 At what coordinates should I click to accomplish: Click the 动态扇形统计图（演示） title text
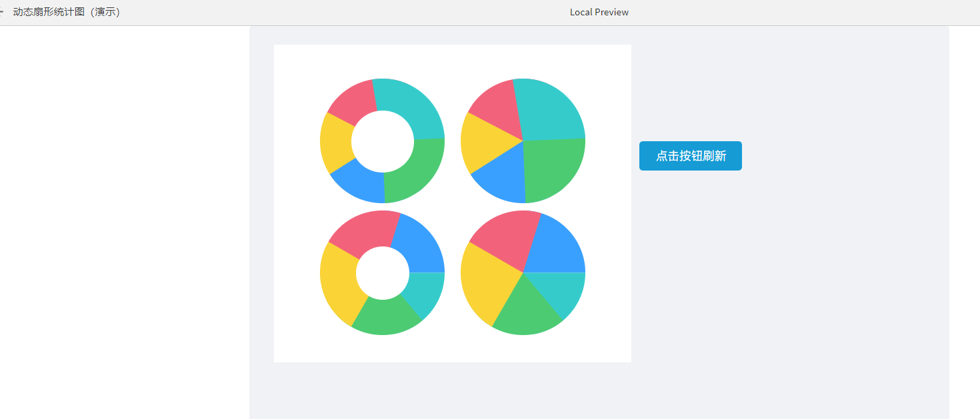tap(67, 12)
